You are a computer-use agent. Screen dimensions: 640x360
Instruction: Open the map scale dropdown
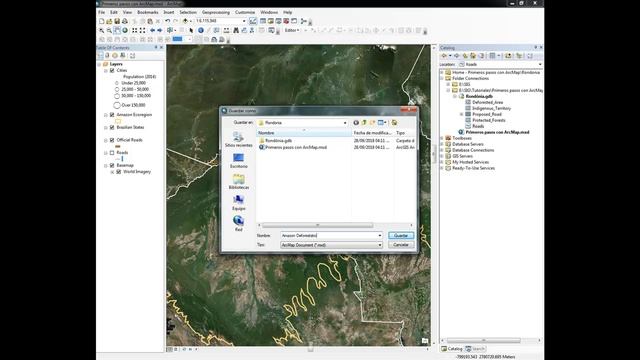coord(244,21)
